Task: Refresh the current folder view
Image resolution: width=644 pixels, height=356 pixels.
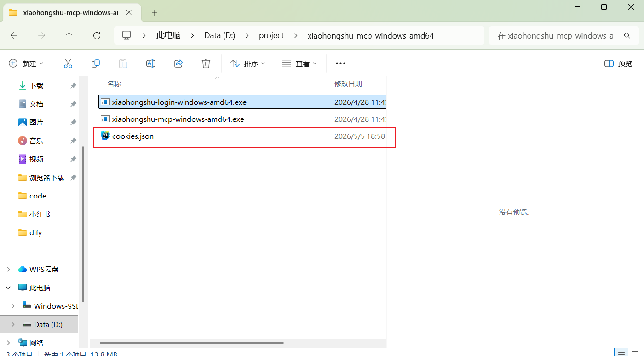Action: coord(97,35)
